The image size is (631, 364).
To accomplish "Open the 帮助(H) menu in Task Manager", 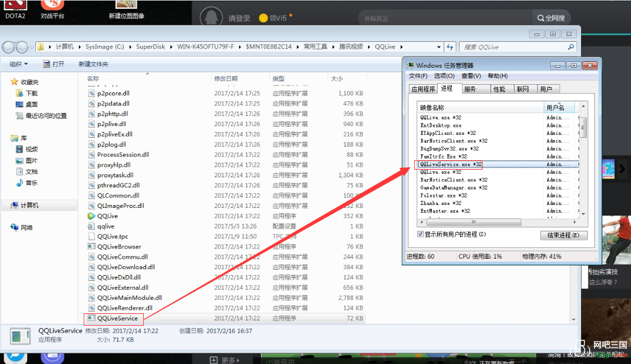I will coord(498,76).
